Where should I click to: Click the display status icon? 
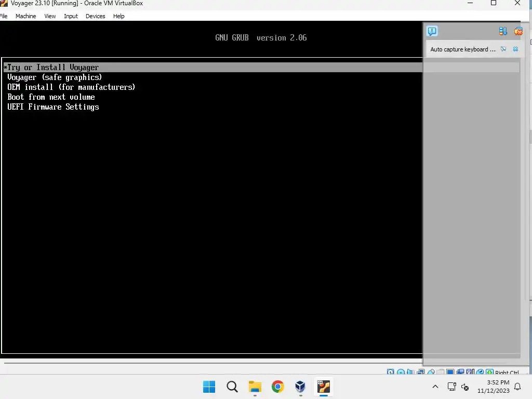click(x=450, y=372)
